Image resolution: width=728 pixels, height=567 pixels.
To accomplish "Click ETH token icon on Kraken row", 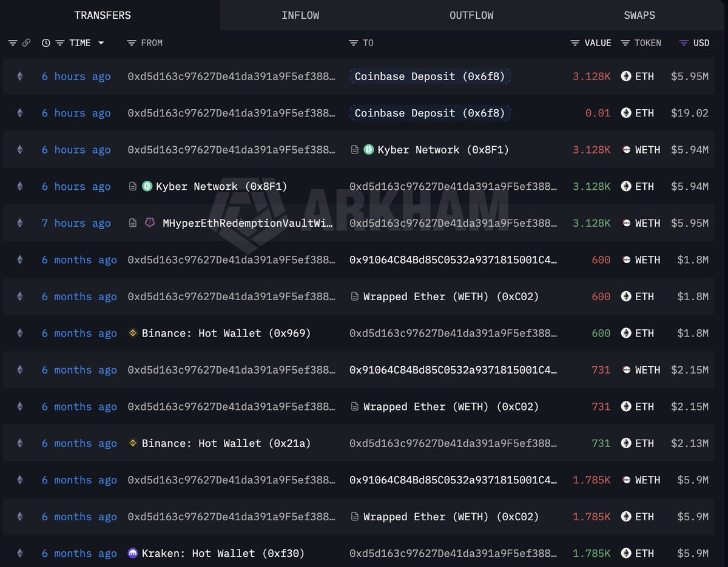I will (626, 553).
